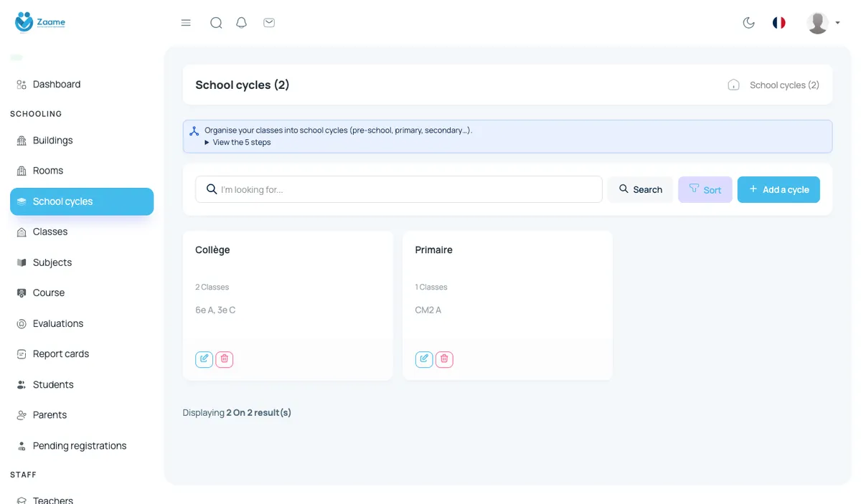Switch to dark mode with moon icon
The height and width of the screenshot is (504, 861).
tap(748, 23)
